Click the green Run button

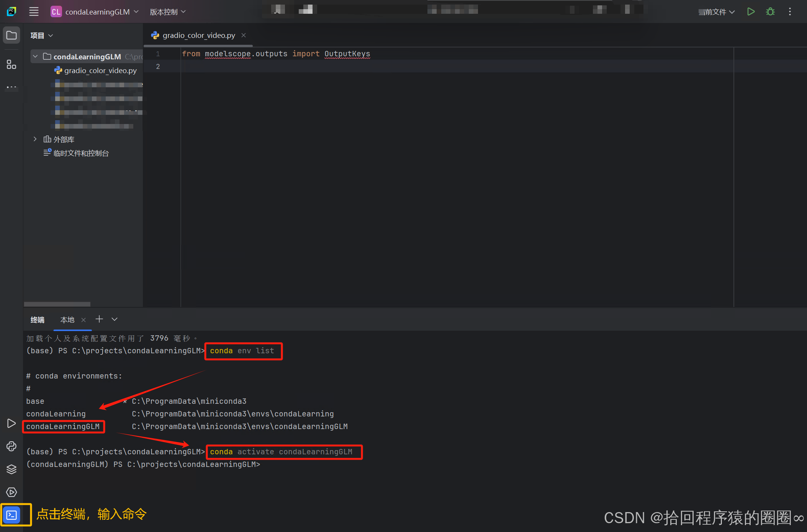pyautogui.click(x=751, y=11)
